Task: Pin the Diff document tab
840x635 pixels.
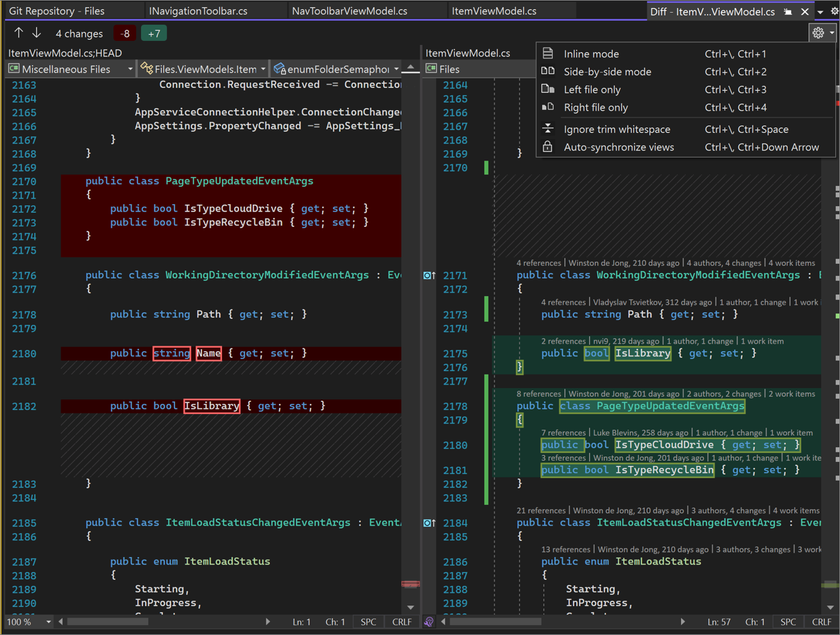Action: tap(786, 11)
